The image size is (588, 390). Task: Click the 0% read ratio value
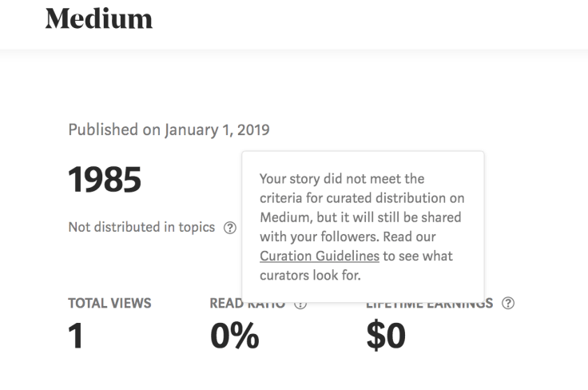[x=234, y=336]
